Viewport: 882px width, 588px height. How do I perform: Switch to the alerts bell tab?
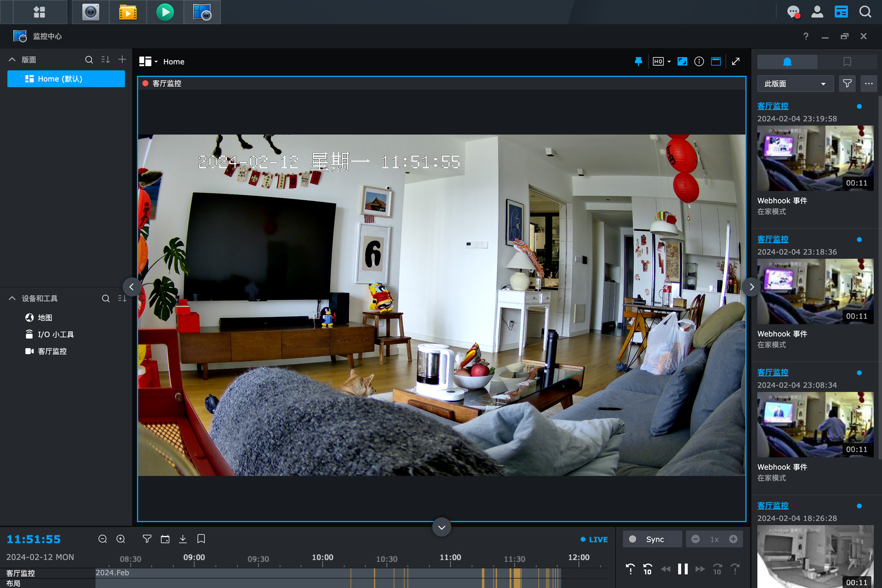(787, 62)
